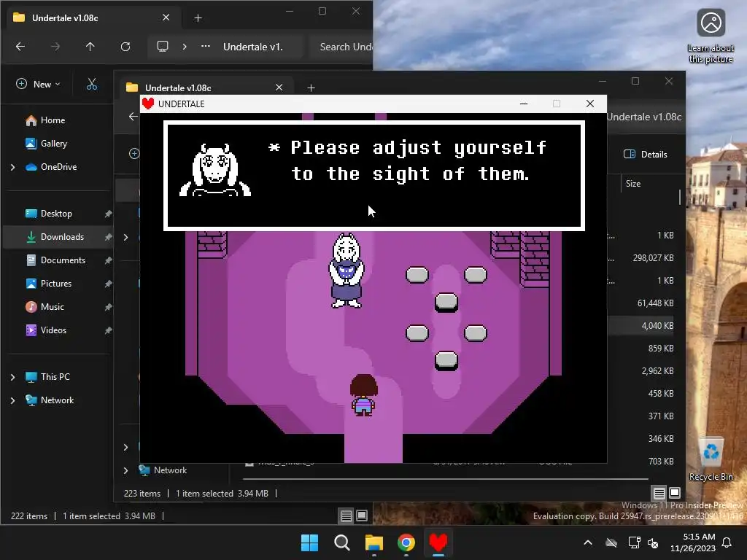Viewport: 747px width, 560px height.
Task: Open the 5:15 AM clock calendar
Action: pyautogui.click(x=693, y=542)
